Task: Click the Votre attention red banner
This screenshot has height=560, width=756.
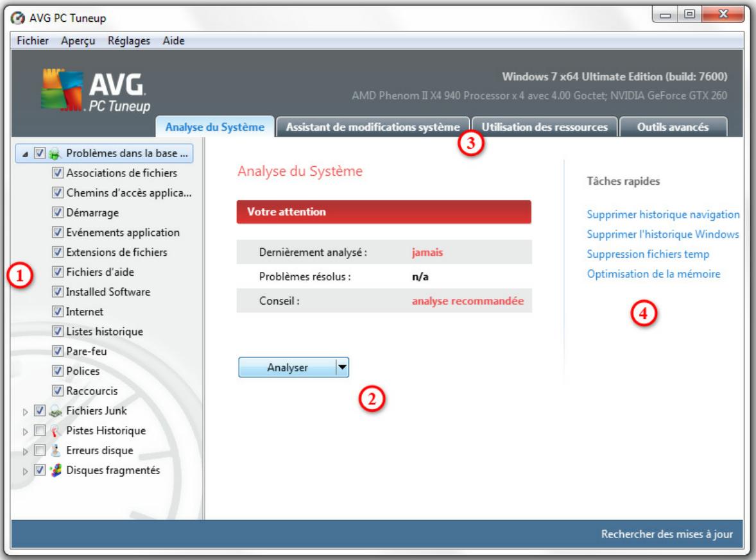Action: 384,212
